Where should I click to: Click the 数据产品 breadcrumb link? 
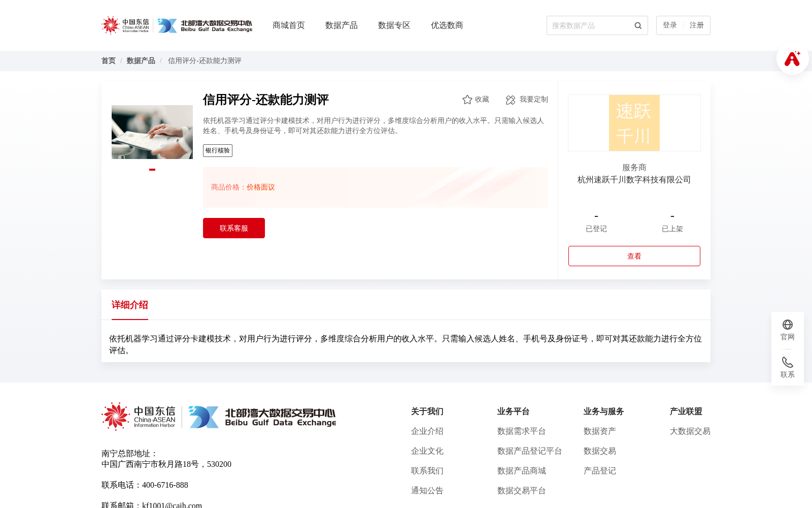pyautogui.click(x=141, y=61)
